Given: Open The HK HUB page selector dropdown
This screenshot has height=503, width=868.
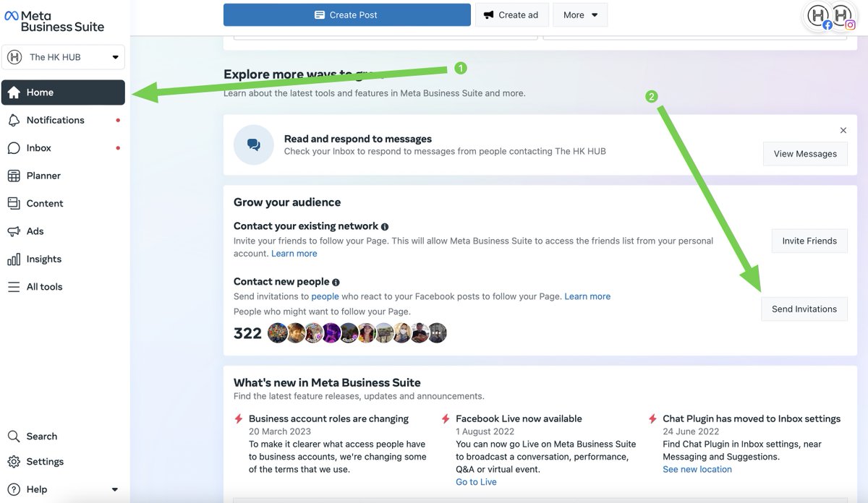Looking at the screenshot, I should (x=64, y=56).
